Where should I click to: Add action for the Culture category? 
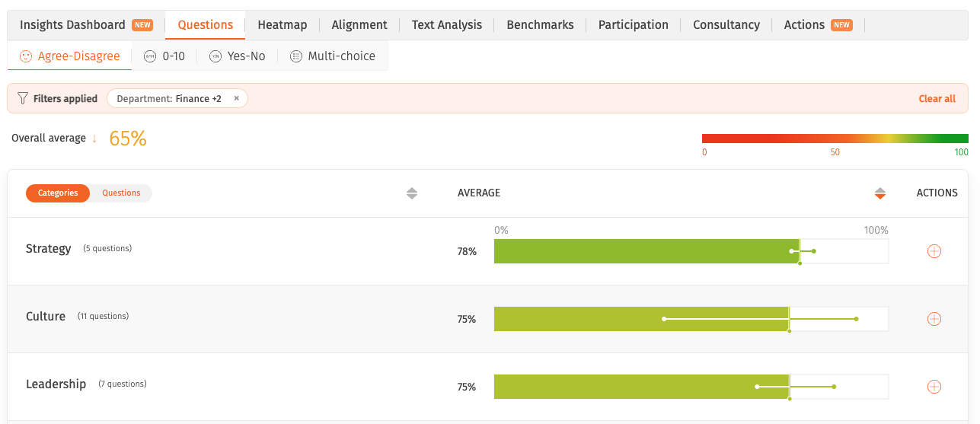[x=934, y=319]
